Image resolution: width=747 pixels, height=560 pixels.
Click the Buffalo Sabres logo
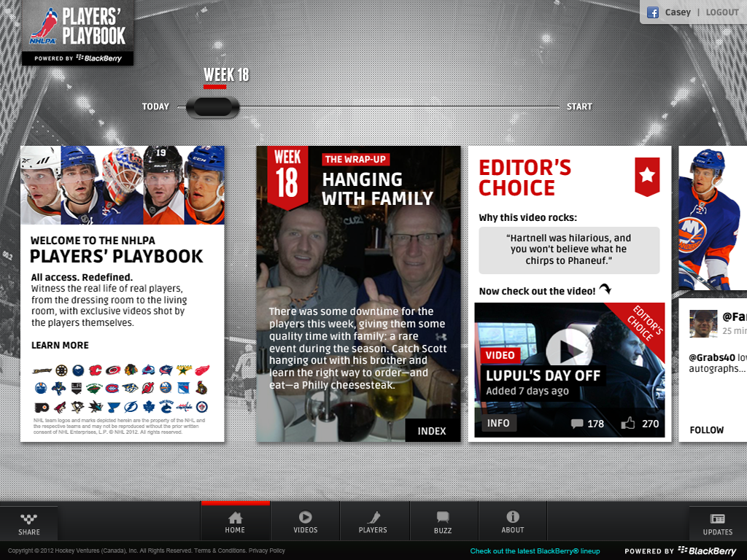pos(78,370)
